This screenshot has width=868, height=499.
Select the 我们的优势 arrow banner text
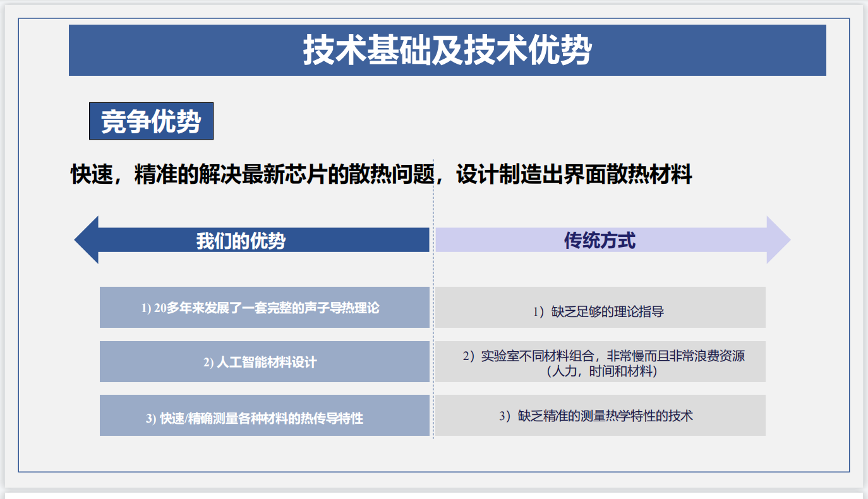pyautogui.click(x=241, y=241)
